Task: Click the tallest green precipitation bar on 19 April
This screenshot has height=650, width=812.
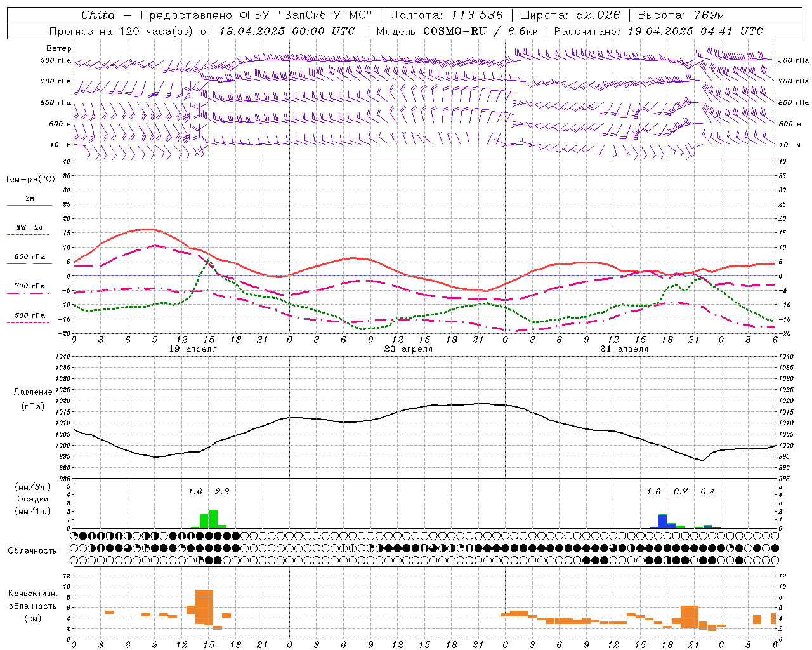Action: (x=213, y=519)
